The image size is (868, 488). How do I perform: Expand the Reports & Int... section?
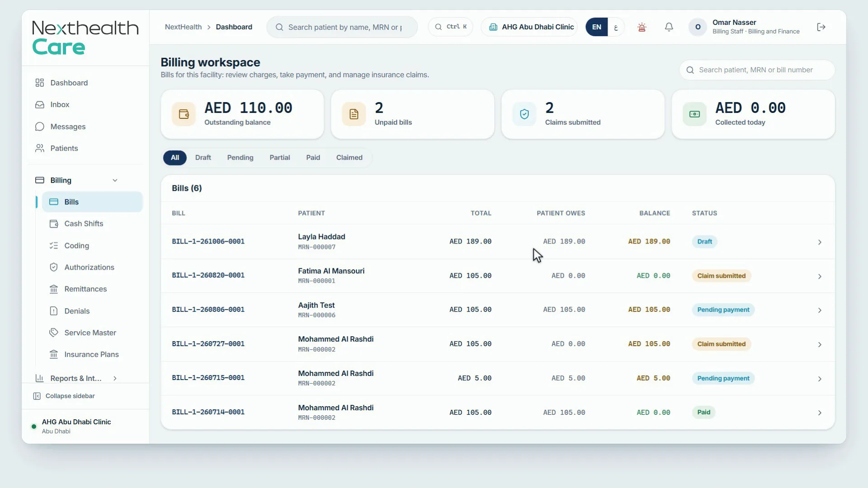pos(115,378)
